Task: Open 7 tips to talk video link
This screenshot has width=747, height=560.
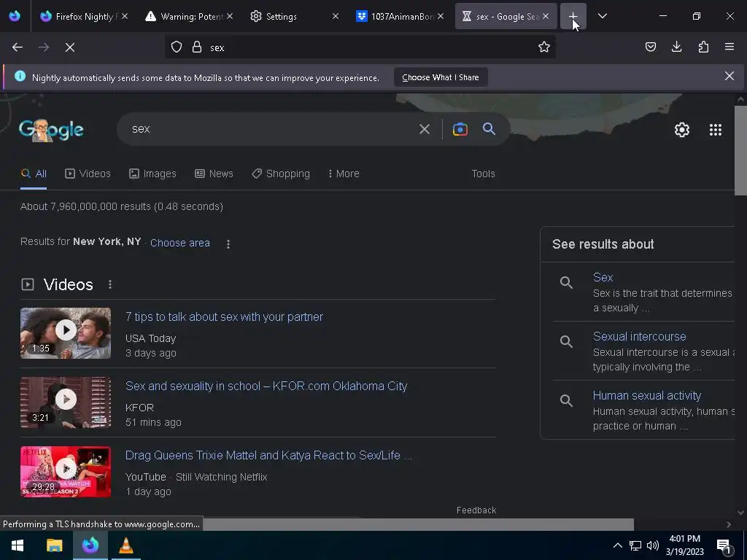Action: [x=224, y=316]
